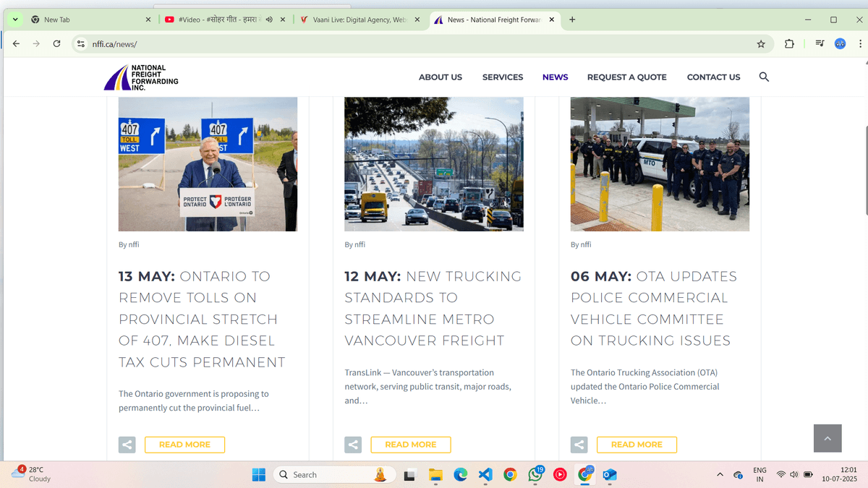Open the clock showing 12:01 10-07-2025

click(x=839, y=474)
